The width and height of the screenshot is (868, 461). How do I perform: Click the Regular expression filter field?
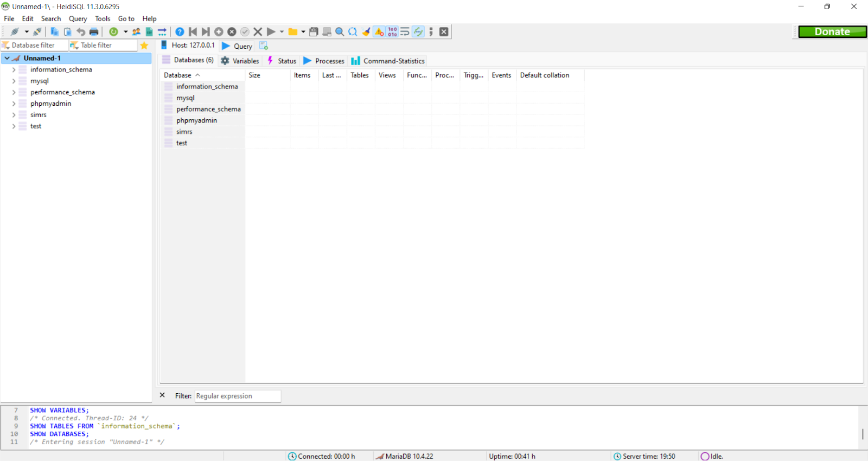click(x=238, y=396)
